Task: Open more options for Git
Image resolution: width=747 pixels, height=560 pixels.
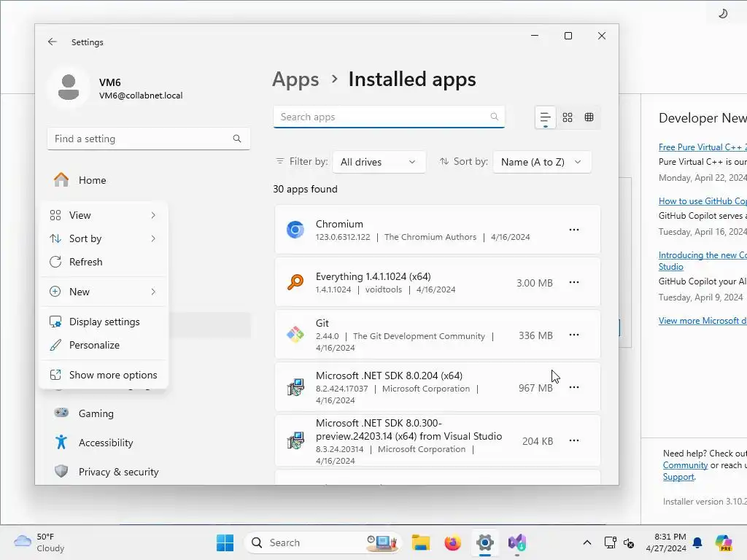Action: pyautogui.click(x=574, y=335)
